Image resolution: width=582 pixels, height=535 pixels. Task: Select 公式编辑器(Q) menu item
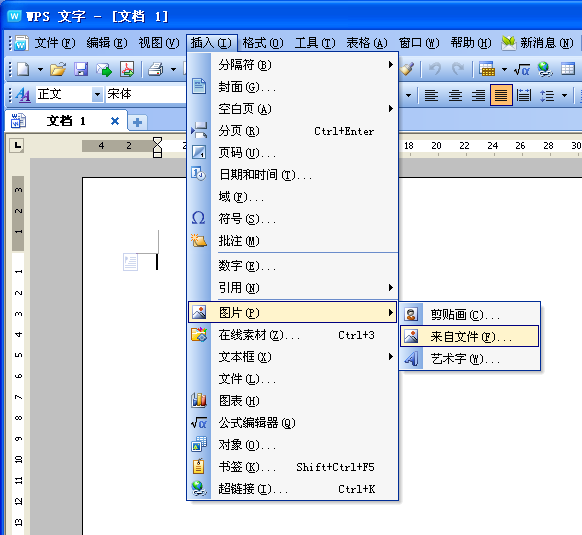tap(293, 423)
